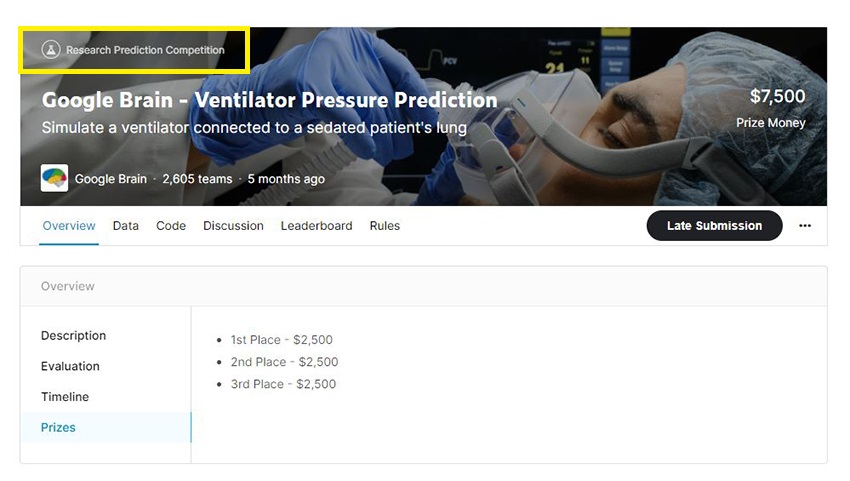Open the Evaluation sidebar item
850x481 pixels.
tap(70, 366)
